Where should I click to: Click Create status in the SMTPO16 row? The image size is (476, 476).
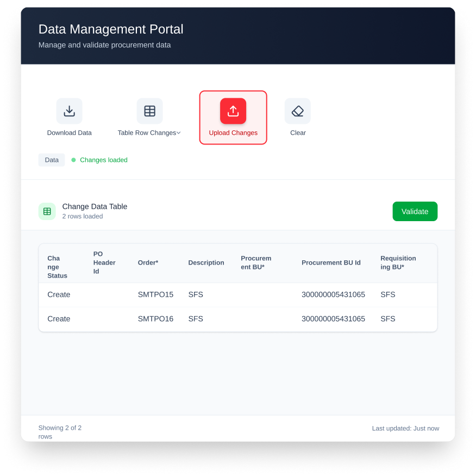point(59,319)
